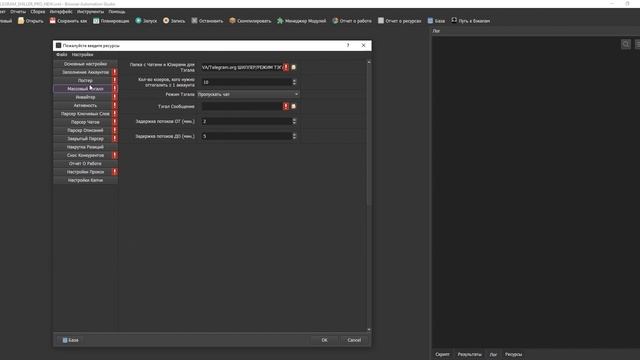Select the Постер tab
This screenshot has height=360, width=640.
coord(85,80)
